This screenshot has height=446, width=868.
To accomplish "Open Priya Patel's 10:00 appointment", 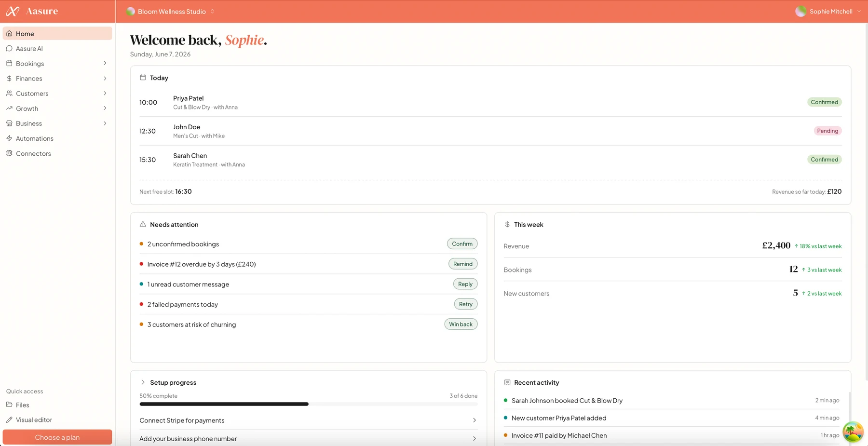I will 490,102.
